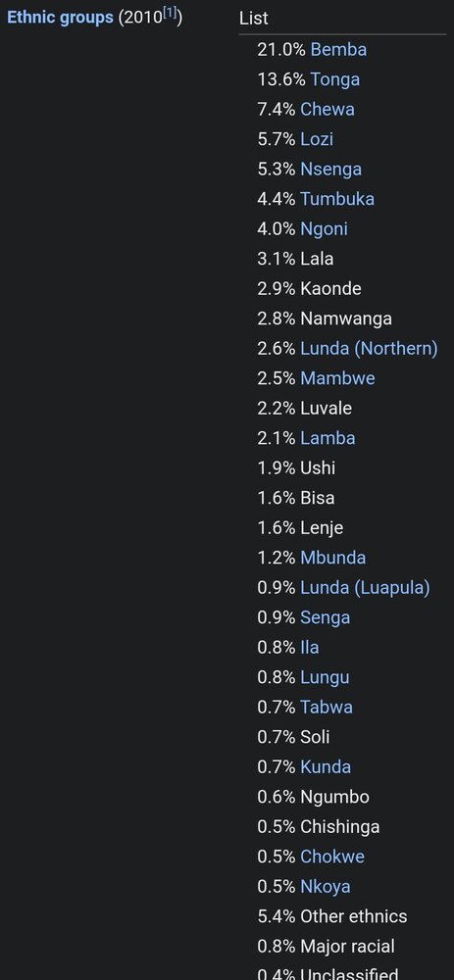Open the Senga link
The width and height of the screenshot is (454, 980).
pyautogui.click(x=326, y=617)
